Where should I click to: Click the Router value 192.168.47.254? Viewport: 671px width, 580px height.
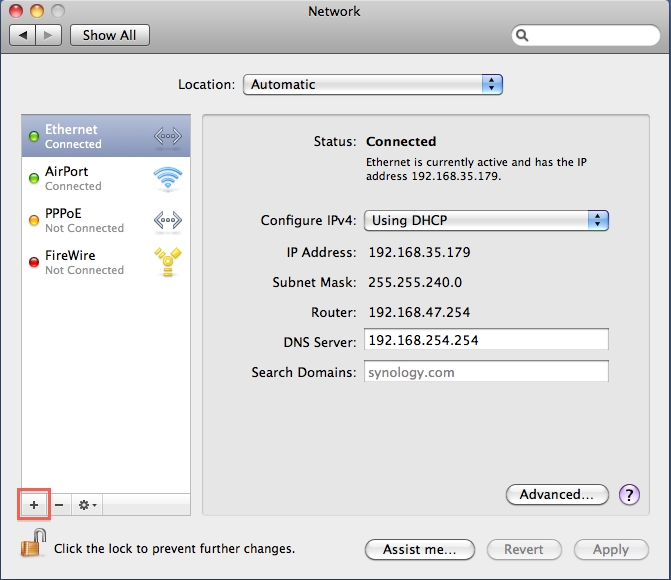point(419,312)
